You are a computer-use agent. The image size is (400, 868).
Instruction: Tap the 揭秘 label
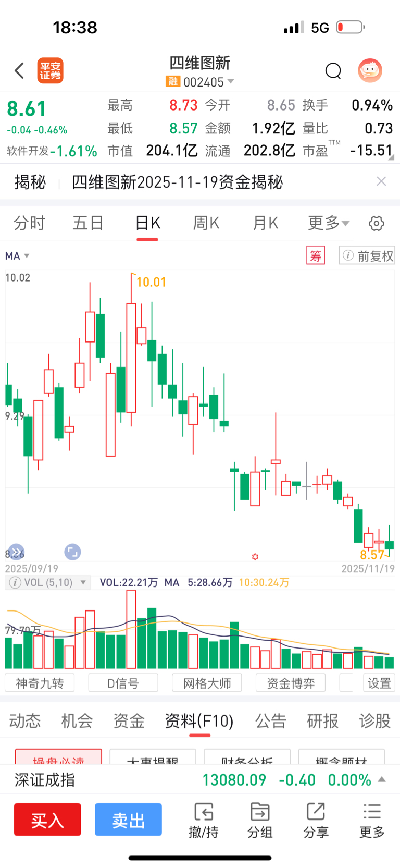coord(30,182)
